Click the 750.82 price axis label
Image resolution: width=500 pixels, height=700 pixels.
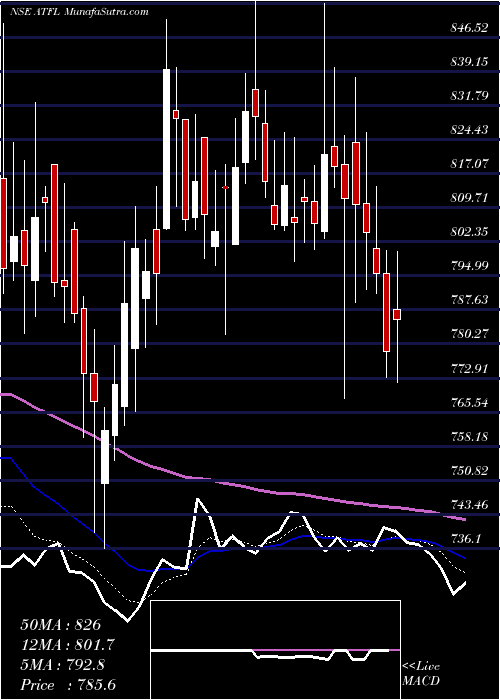pos(469,471)
